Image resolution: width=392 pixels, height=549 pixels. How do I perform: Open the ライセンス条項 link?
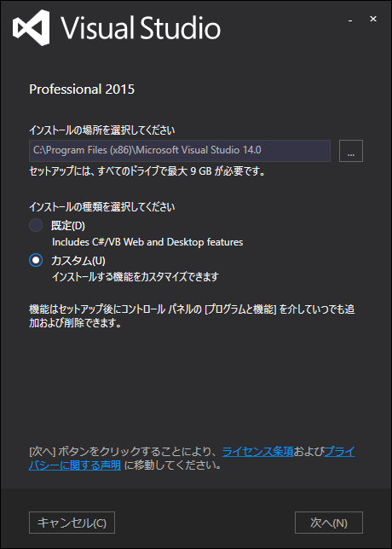coord(257,452)
